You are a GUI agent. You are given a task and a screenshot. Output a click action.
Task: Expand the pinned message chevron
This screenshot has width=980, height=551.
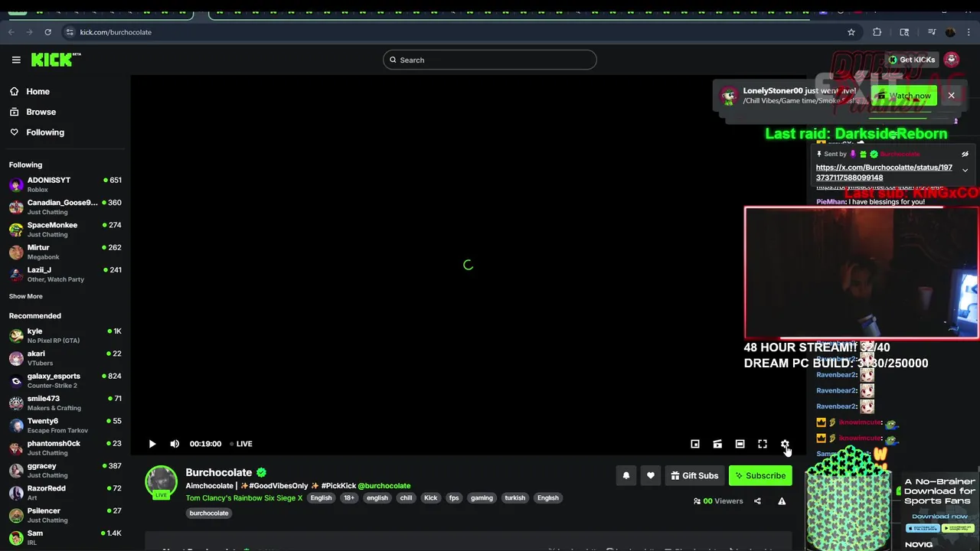(x=965, y=170)
